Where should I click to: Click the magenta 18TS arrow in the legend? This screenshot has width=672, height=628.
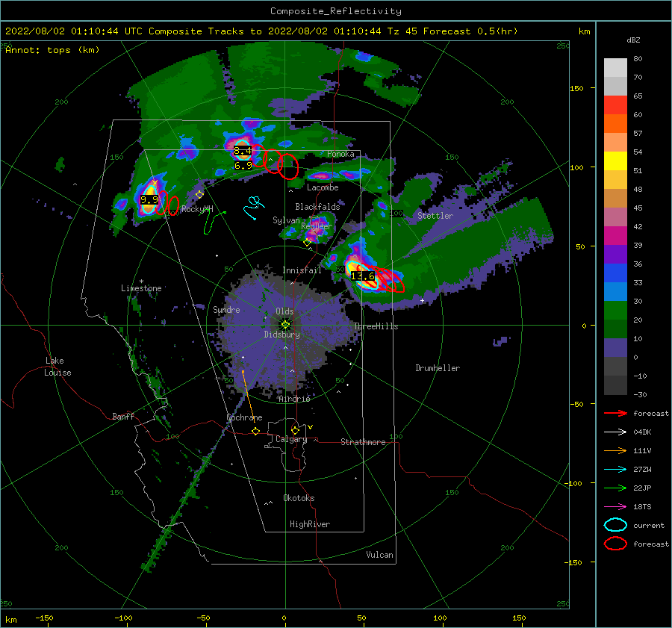pyautogui.click(x=615, y=507)
